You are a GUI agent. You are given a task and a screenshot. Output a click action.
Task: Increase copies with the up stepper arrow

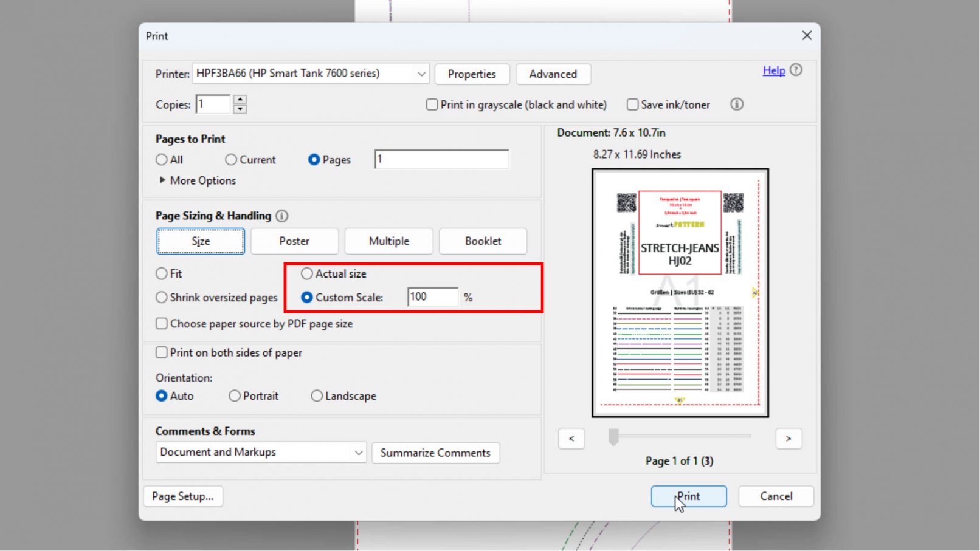click(240, 100)
